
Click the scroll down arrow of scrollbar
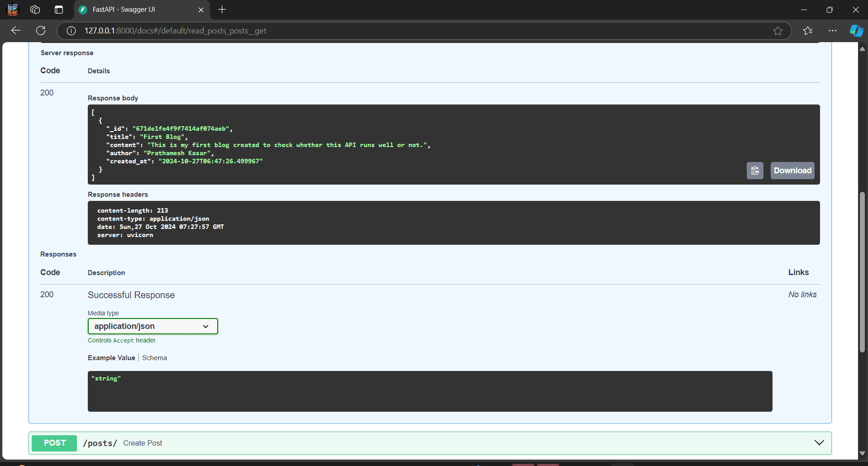pos(862,453)
